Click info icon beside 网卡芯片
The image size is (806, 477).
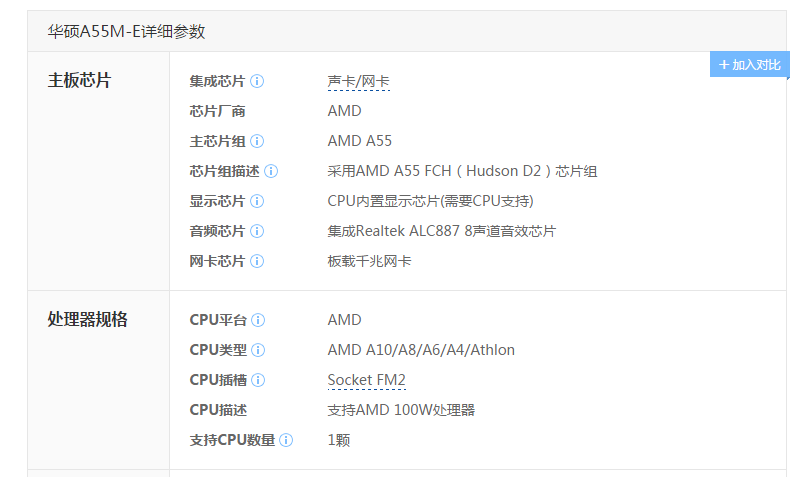pyautogui.click(x=257, y=261)
